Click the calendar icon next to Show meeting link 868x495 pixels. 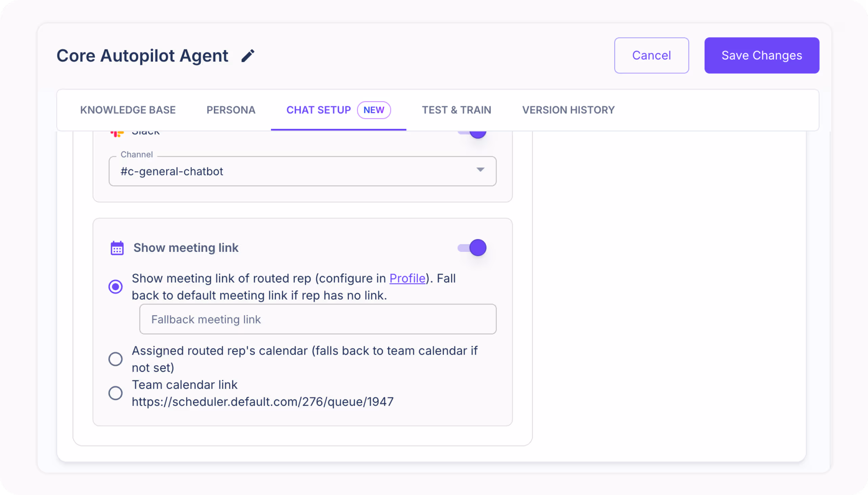click(x=117, y=247)
